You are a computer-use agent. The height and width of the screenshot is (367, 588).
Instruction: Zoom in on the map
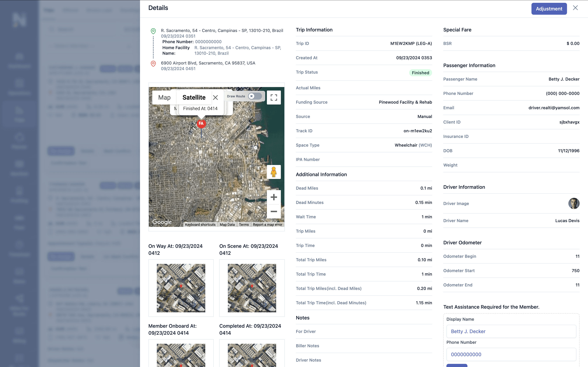coord(274,197)
